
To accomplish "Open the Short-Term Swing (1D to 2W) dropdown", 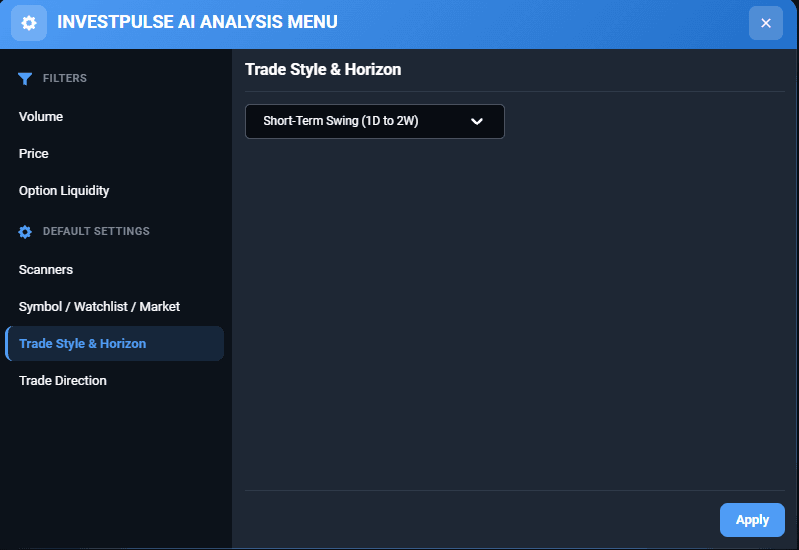I will (x=375, y=121).
